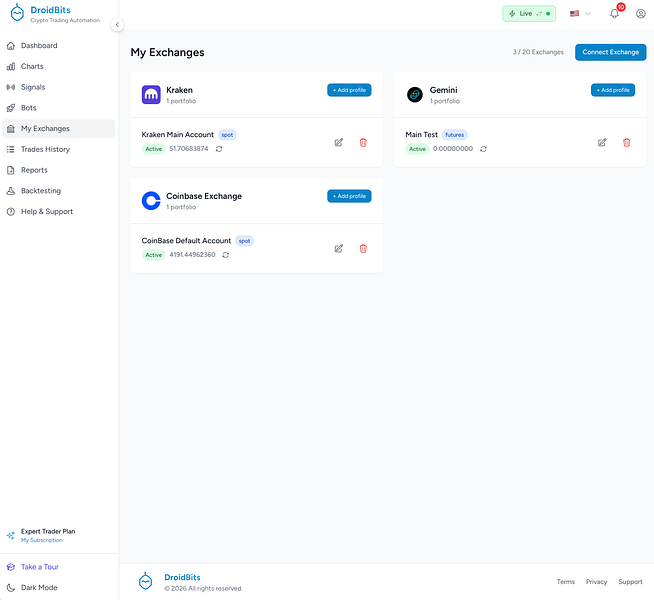Viewport: 654px width, 600px height.
Task: Click the Help & Support question icon
Action: (x=11, y=211)
